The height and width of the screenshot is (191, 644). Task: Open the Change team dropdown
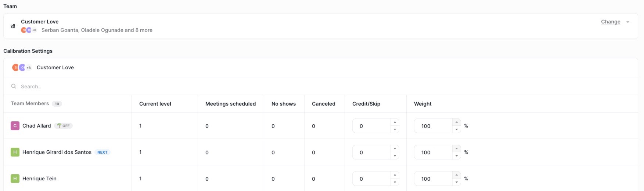(611, 22)
